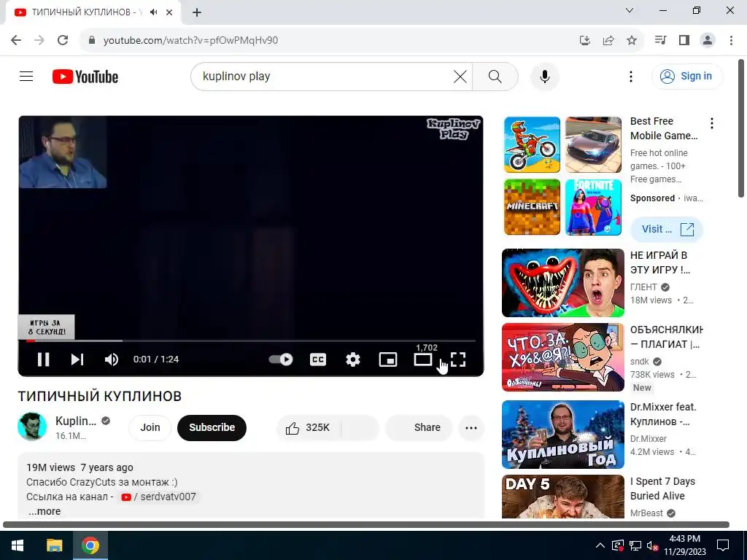Join the Kuplinov channel membership
The height and width of the screenshot is (560, 747).
pyautogui.click(x=150, y=427)
